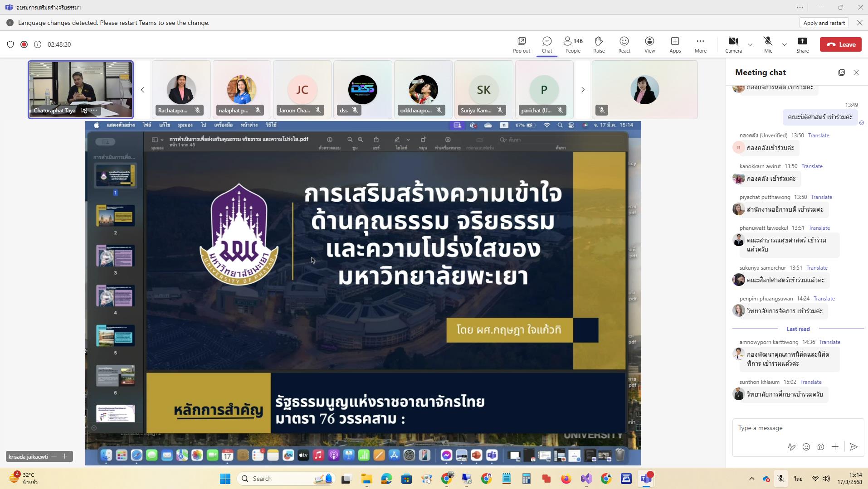Turn on the Camera
Image resolution: width=868 pixels, height=489 pixels.
(x=733, y=44)
